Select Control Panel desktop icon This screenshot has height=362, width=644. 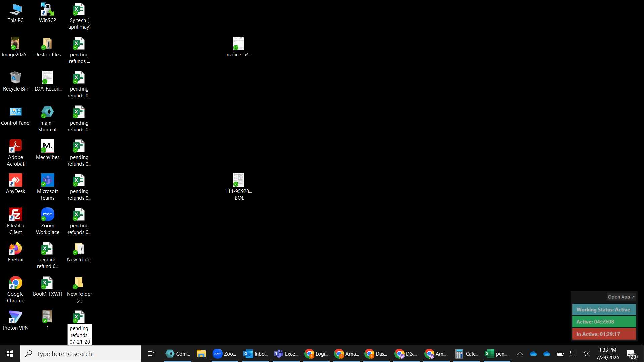tap(15, 116)
